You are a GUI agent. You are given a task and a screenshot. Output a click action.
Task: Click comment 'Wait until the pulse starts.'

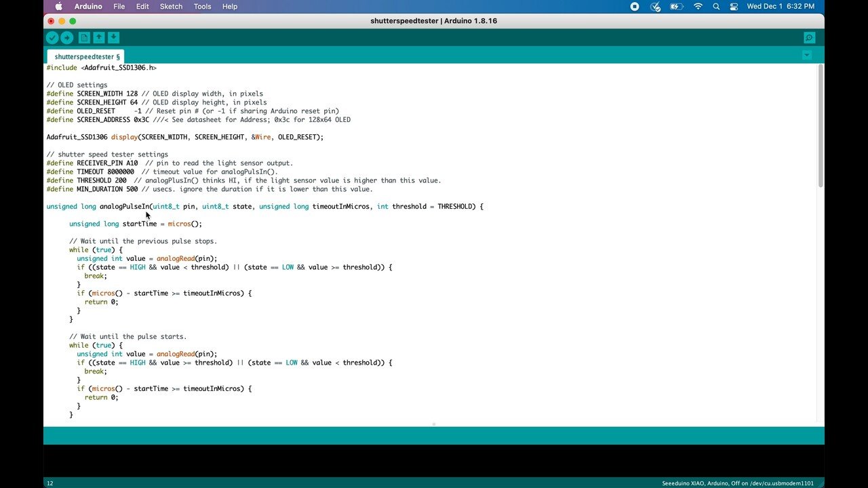click(128, 337)
